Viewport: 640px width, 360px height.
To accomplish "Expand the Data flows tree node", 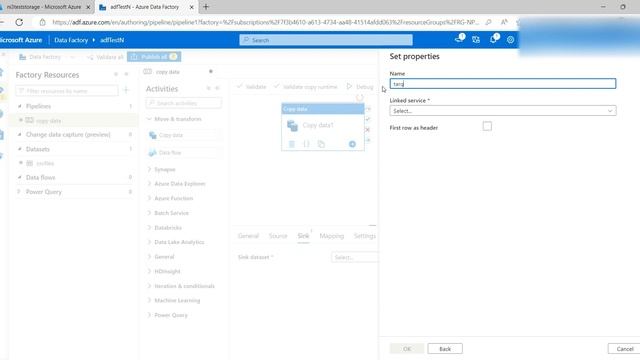I will point(19,178).
